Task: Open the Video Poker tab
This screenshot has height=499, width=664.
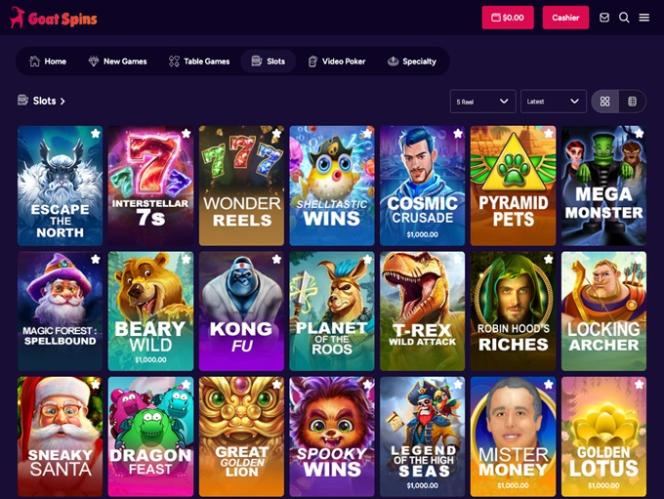Action: pyautogui.click(x=337, y=61)
